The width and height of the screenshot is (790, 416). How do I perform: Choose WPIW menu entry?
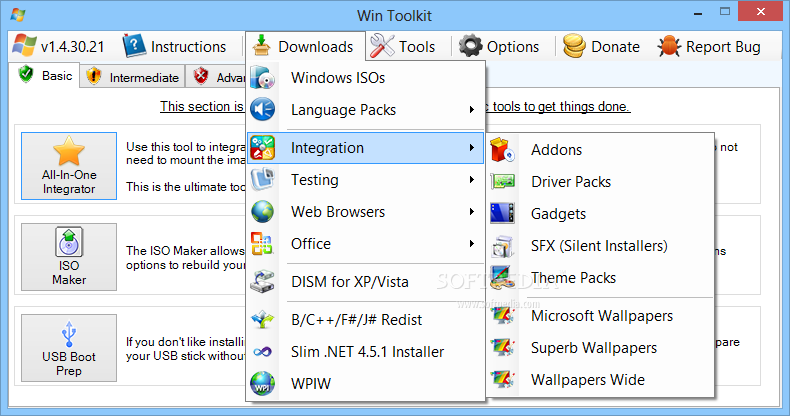[365, 383]
